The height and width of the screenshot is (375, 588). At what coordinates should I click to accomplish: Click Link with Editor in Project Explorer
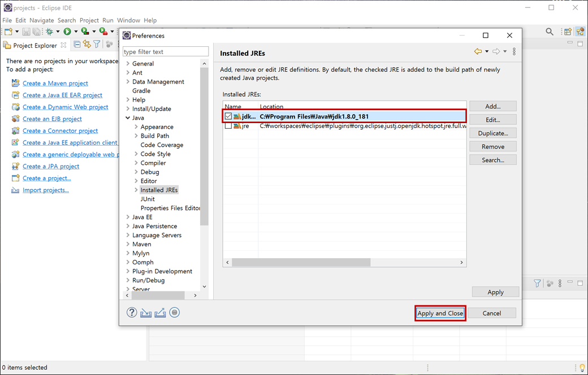click(87, 44)
